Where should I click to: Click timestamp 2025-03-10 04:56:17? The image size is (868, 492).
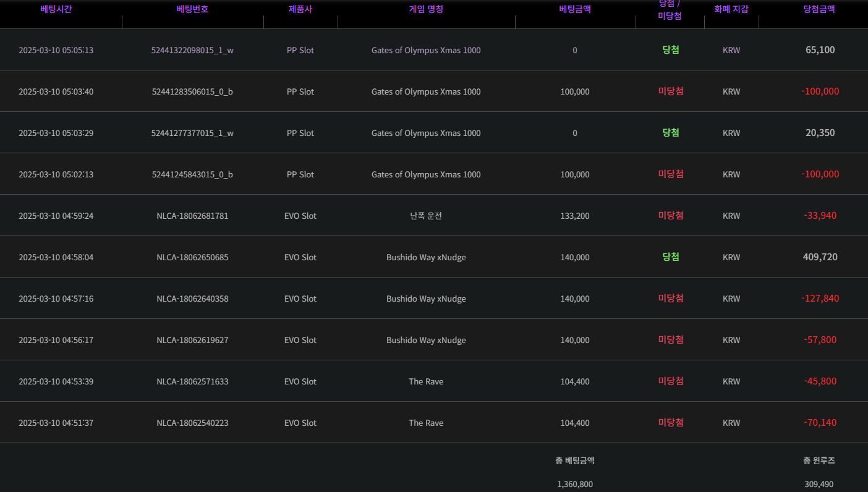tap(56, 340)
